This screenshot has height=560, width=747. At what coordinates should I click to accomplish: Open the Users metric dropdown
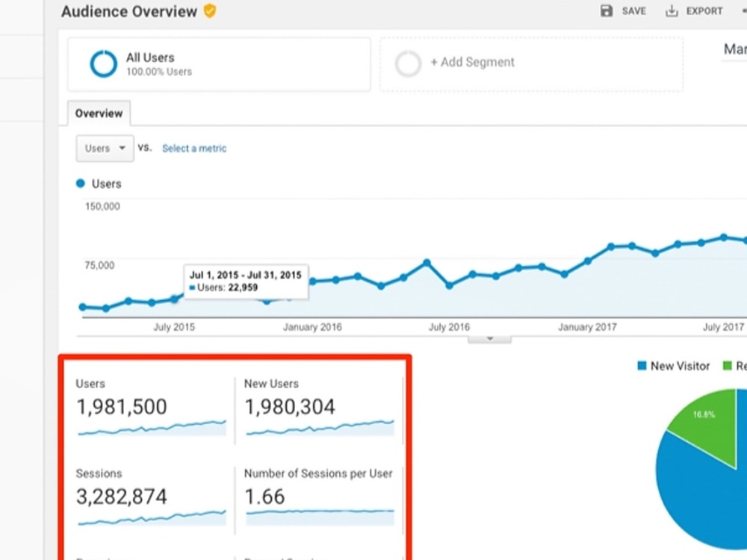point(105,149)
